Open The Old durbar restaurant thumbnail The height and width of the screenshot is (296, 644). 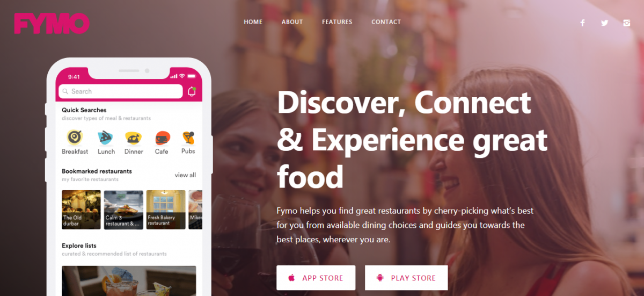[81, 210]
